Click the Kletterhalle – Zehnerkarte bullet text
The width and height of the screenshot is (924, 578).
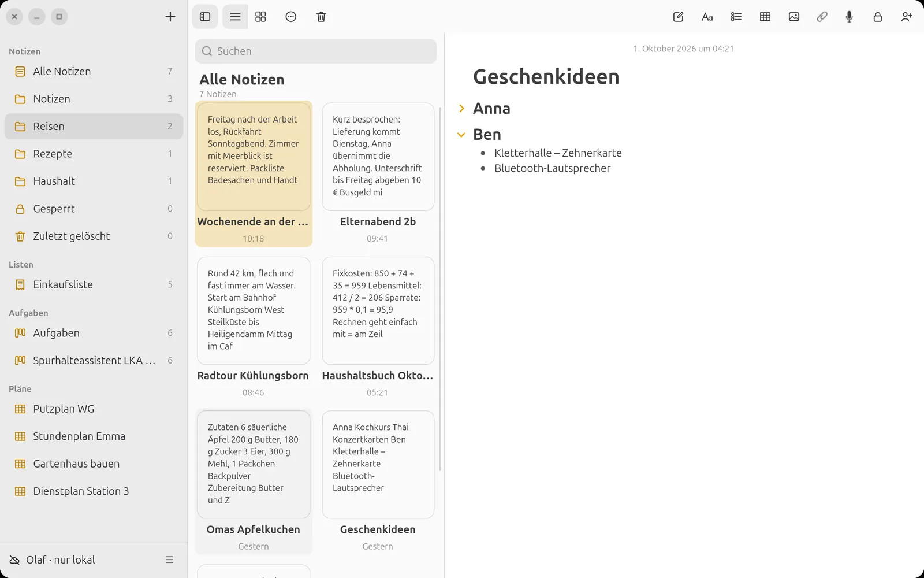pyautogui.click(x=558, y=153)
